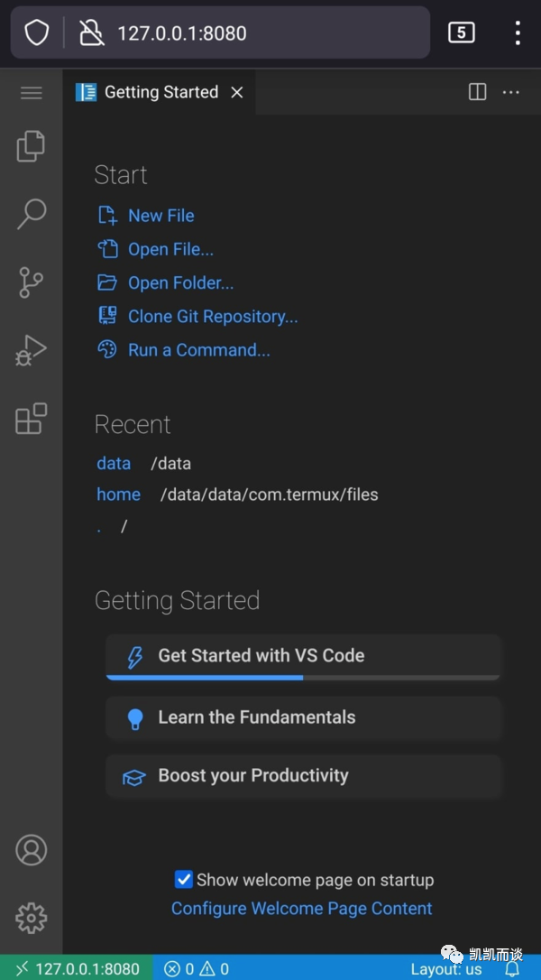Viewport: 541px width, 980px height.
Task: Open the editor More Actions ellipsis
Action: tap(511, 93)
